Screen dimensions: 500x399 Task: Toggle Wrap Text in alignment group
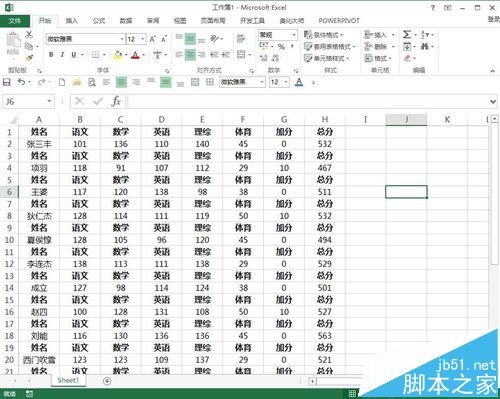point(241,39)
